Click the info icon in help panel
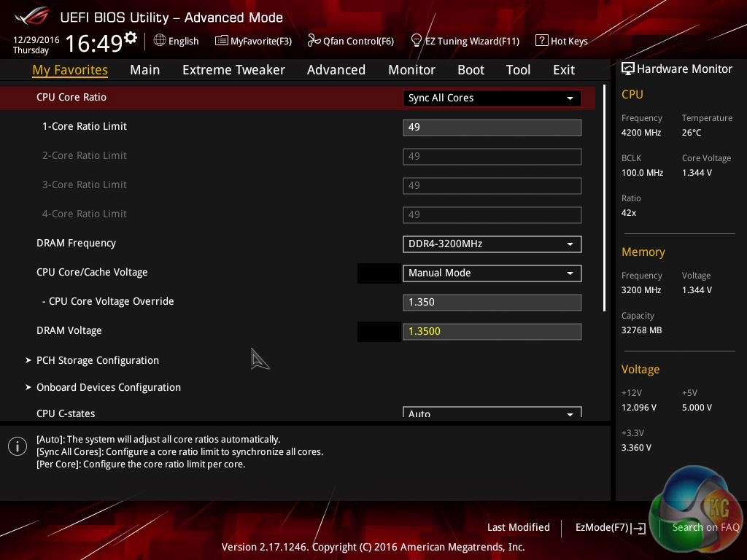Viewport: 747px width, 560px height. pyautogui.click(x=18, y=446)
